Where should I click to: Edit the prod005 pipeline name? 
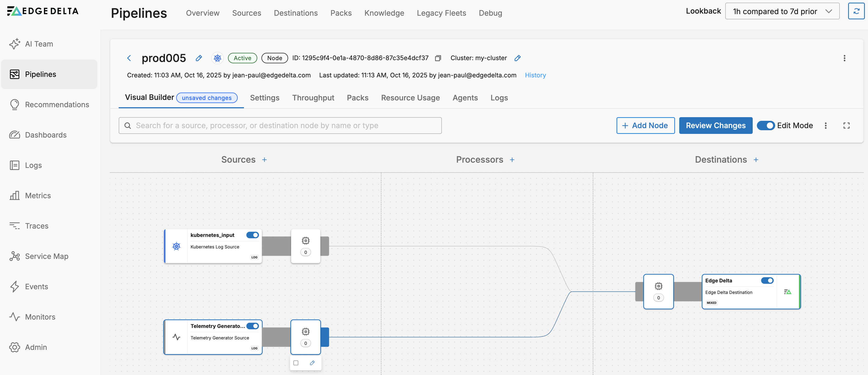click(x=199, y=58)
